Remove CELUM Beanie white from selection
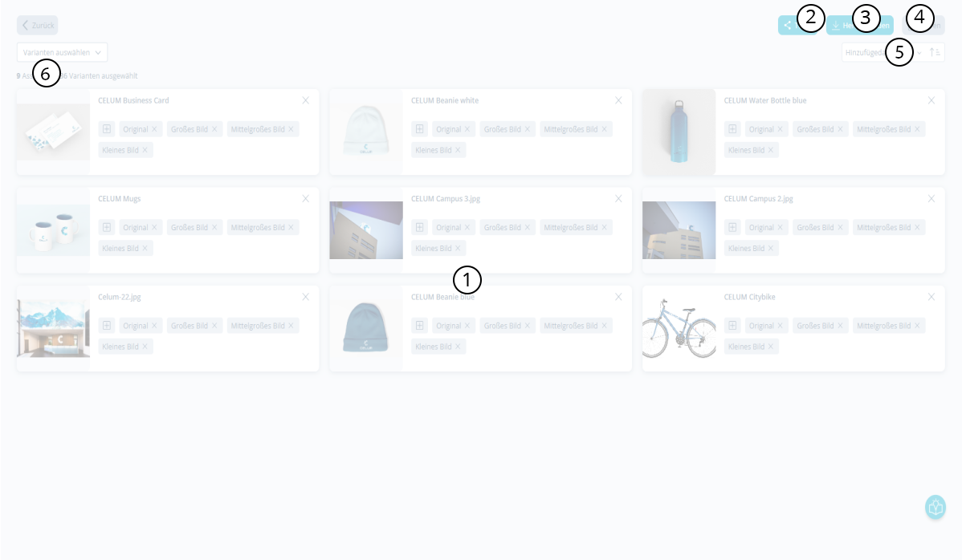The image size is (962, 560). (618, 100)
